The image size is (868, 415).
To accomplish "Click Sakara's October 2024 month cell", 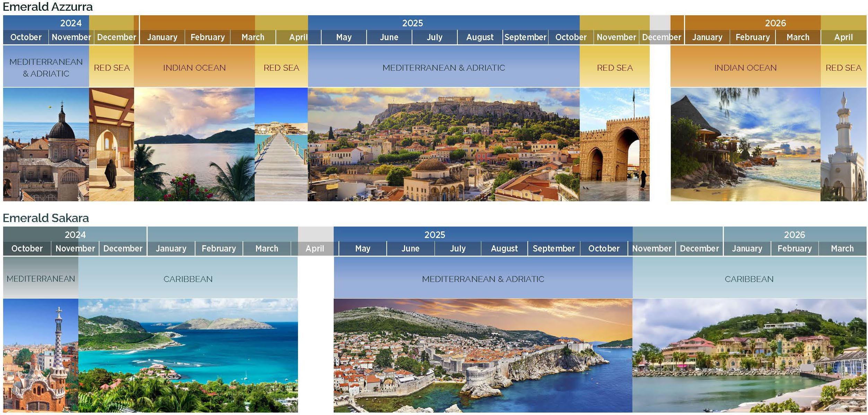I will (x=27, y=248).
